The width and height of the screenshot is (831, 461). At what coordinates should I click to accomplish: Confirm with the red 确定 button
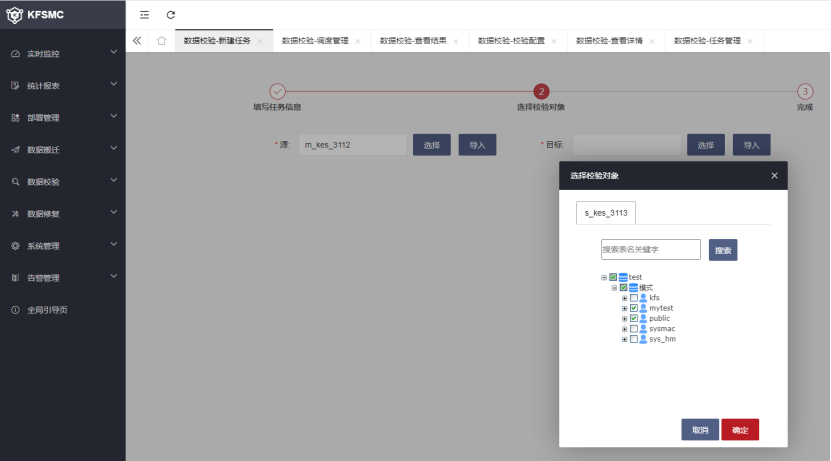tap(740, 430)
